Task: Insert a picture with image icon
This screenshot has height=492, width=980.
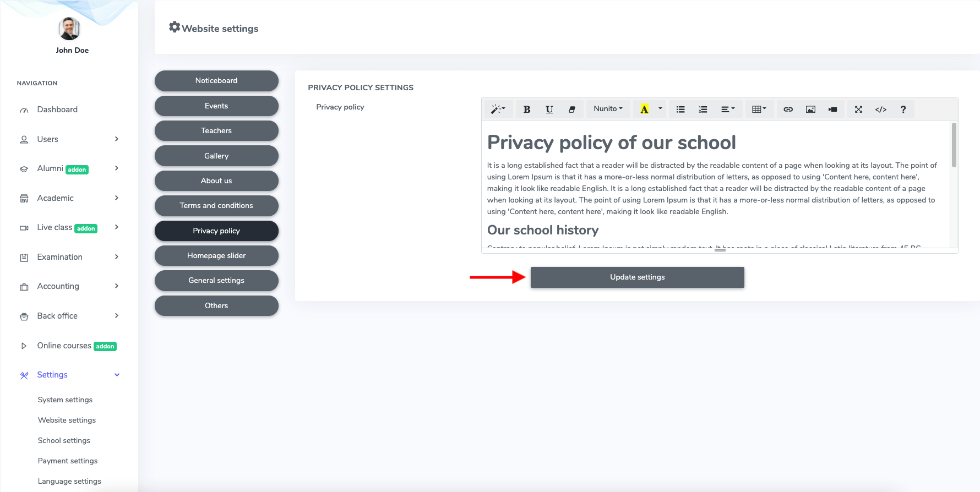Action: coord(810,109)
